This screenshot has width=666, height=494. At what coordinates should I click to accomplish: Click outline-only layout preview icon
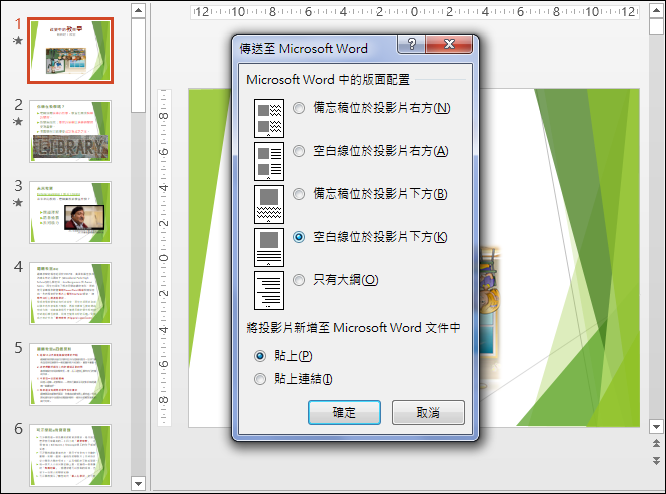tap(269, 291)
